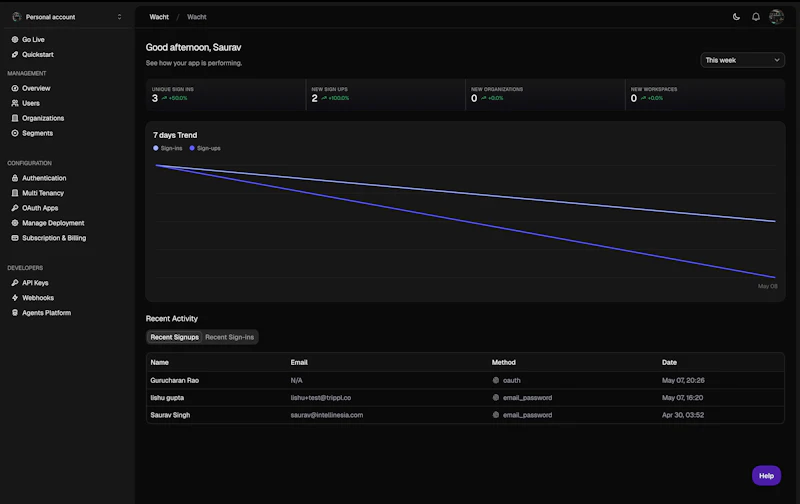Switch to the Recent Sign-ins tab

(x=230, y=337)
